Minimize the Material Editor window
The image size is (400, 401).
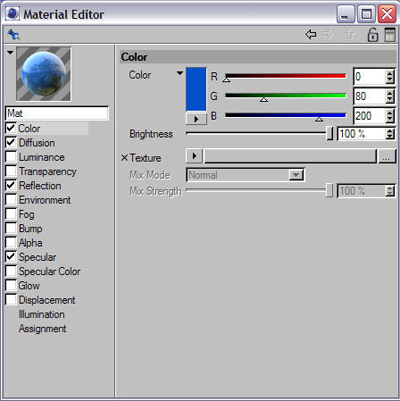[346, 14]
